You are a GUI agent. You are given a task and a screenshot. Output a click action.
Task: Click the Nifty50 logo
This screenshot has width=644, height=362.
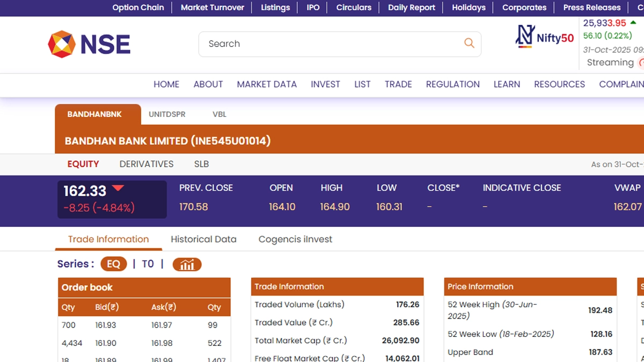click(x=544, y=38)
